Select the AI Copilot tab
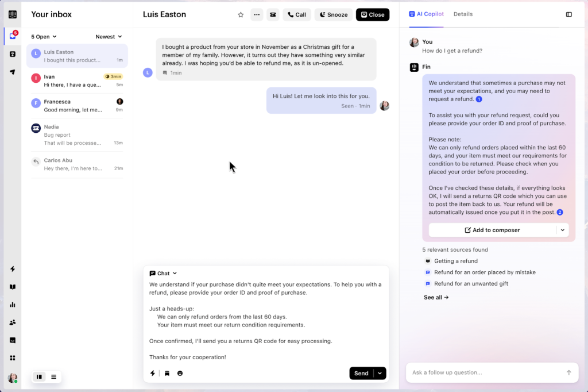This screenshot has width=588, height=392. tap(426, 14)
